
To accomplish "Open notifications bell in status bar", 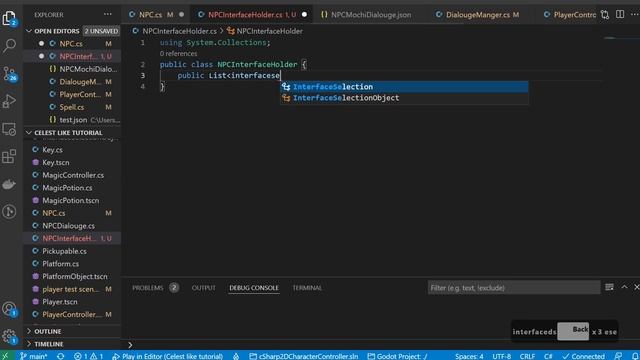I will (x=635, y=356).
